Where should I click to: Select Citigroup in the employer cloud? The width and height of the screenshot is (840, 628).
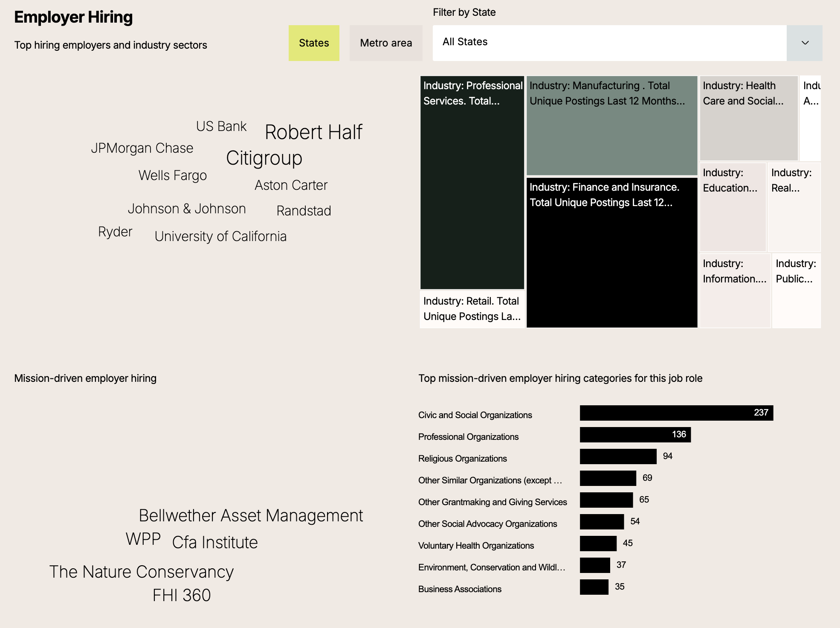point(264,158)
